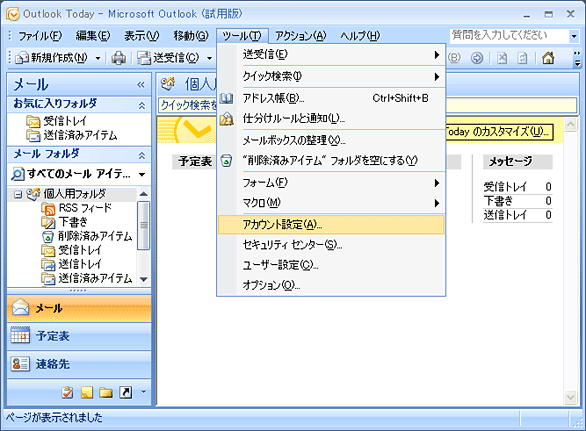Click the forward arrow circle toolbar icon
This screenshot has width=586, height=431.
[x=476, y=58]
